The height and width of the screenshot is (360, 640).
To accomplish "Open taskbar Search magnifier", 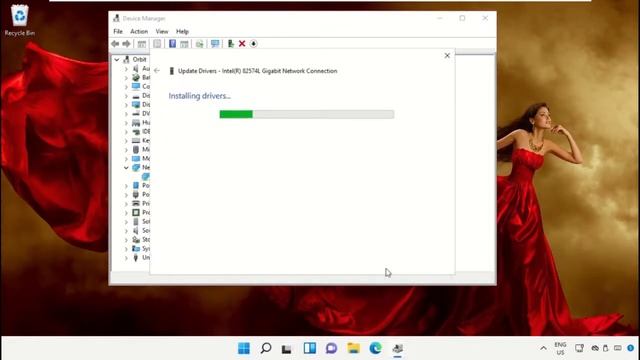I will pyautogui.click(x=266, y=348).
